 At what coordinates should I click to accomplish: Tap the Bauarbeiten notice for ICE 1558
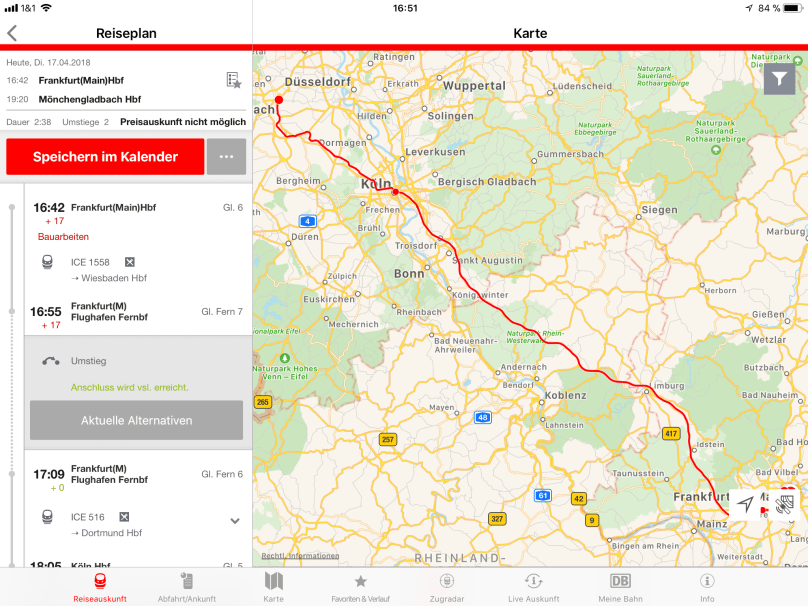pos(63,237)
